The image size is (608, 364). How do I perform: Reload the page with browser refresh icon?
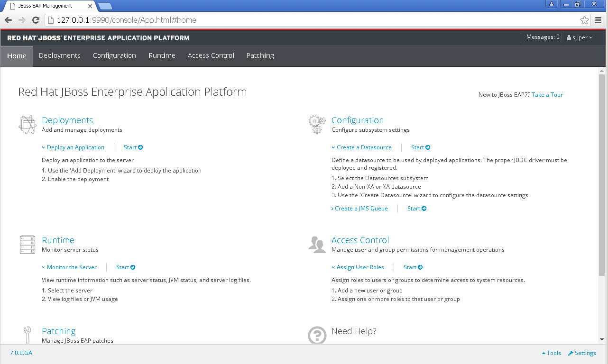click(x=36, y=20)
